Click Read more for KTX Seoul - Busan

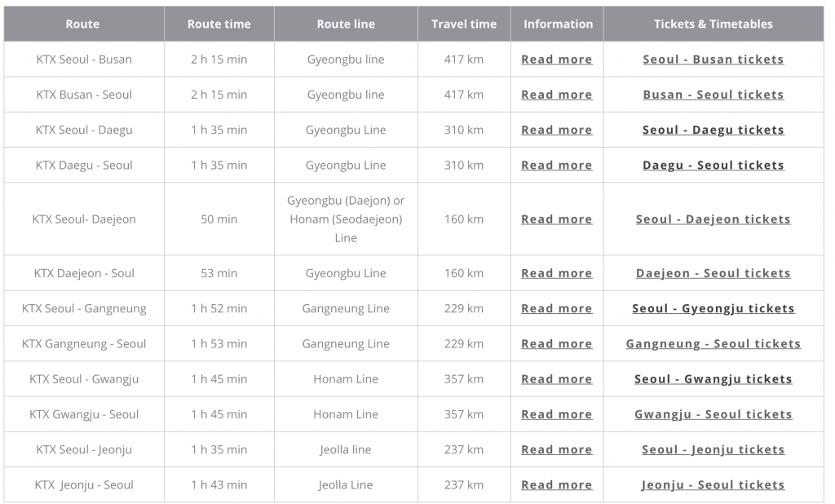click(557, 60)
